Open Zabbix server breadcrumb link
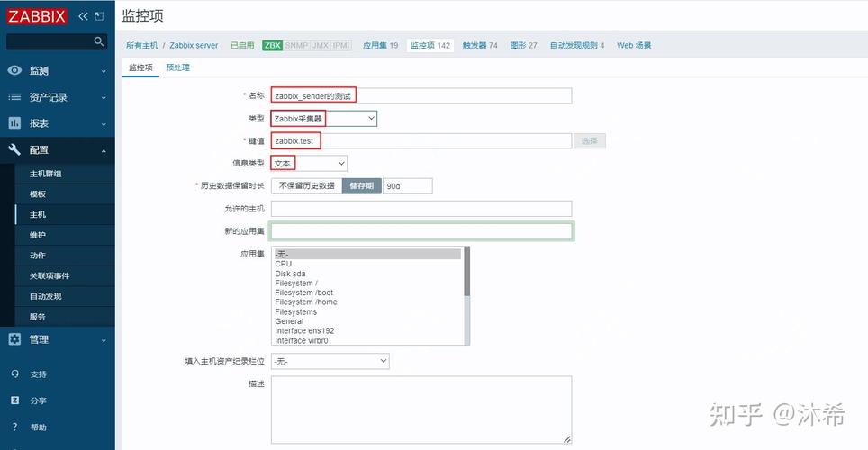Image resolution: width=868 pixels, height=450 pixels. pyautogui.click(x=194, y=45)
